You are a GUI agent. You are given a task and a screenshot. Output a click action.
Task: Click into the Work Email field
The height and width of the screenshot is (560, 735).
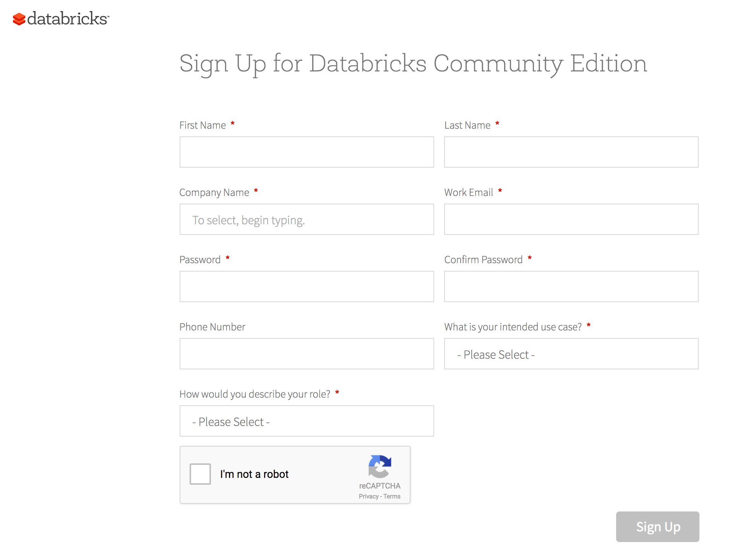point(571,219)
